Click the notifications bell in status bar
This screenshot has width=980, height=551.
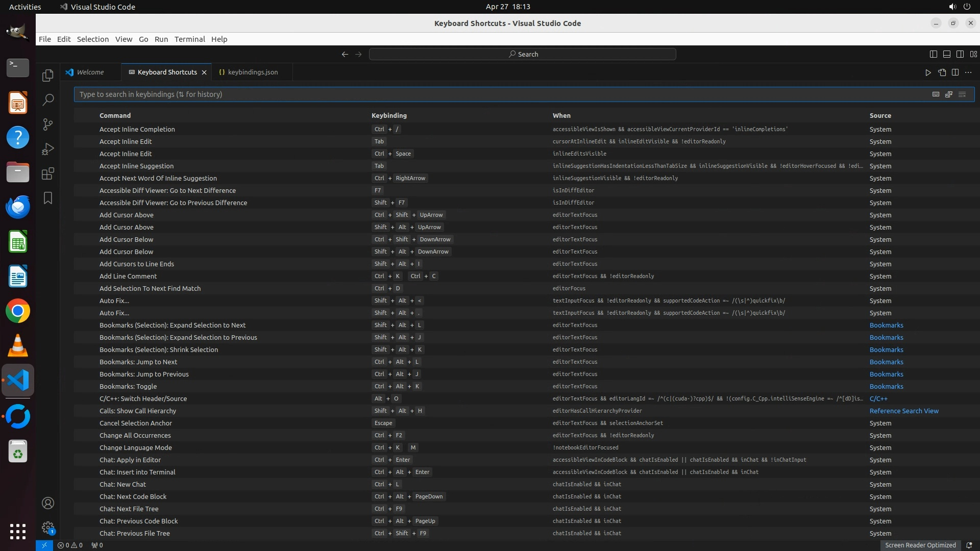[969, 545]
